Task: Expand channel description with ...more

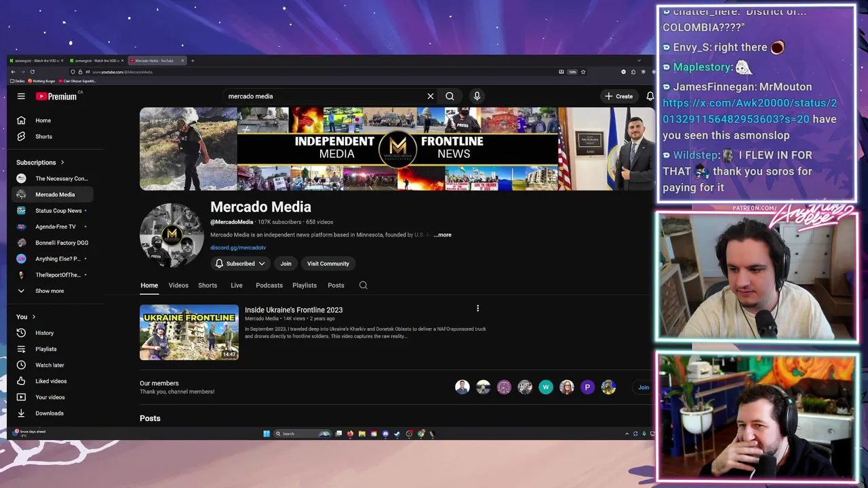Action: coord(442,235)
